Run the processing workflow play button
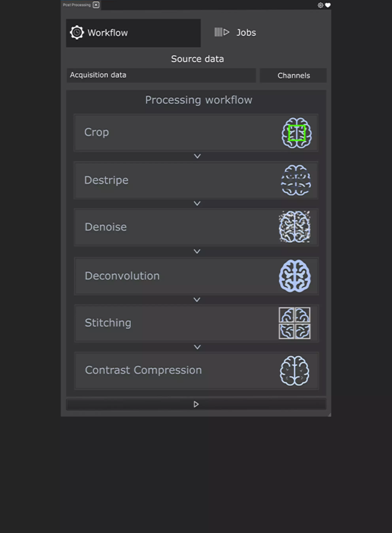Viewport: 392px width, 533px height. pyautogui.click(x=196, y=404)
